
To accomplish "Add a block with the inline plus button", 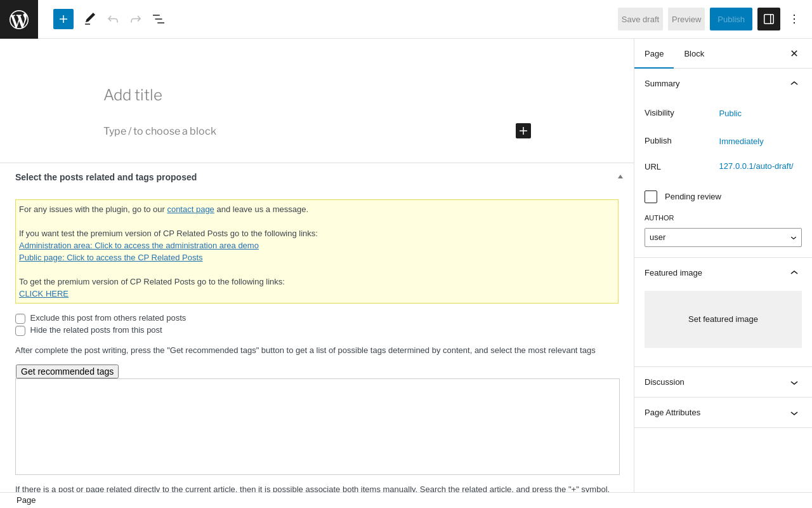I will pos(523,131).
